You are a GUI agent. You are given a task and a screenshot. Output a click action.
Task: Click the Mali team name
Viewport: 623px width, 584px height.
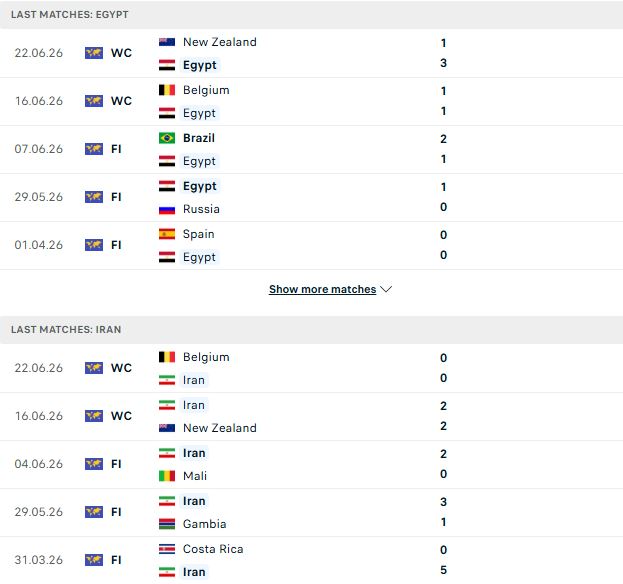coord(195,476)
